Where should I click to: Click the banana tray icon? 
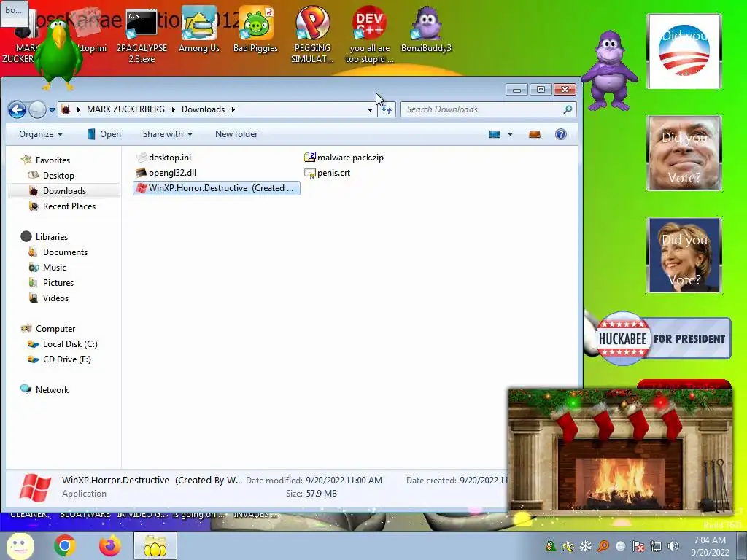pos(568,546)
